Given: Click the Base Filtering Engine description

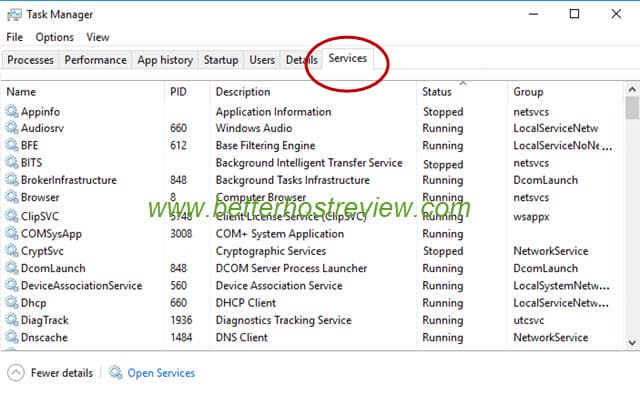Looking at the screenshot, I should click(x=265, y=145).
